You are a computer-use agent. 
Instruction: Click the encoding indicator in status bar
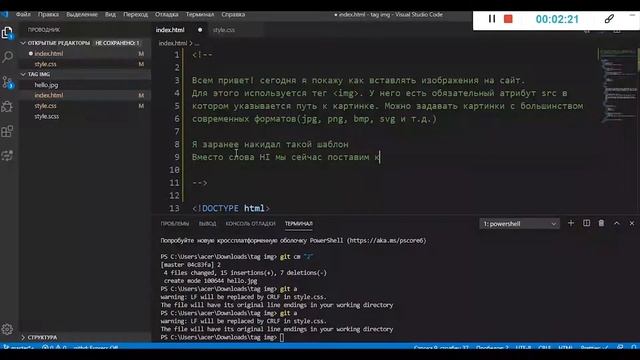[523, 348]
